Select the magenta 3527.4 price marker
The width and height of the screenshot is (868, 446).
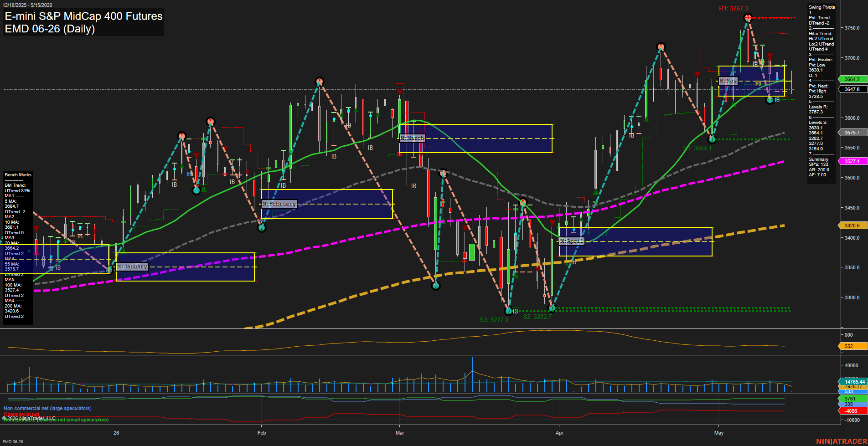(x=852, y=161)
